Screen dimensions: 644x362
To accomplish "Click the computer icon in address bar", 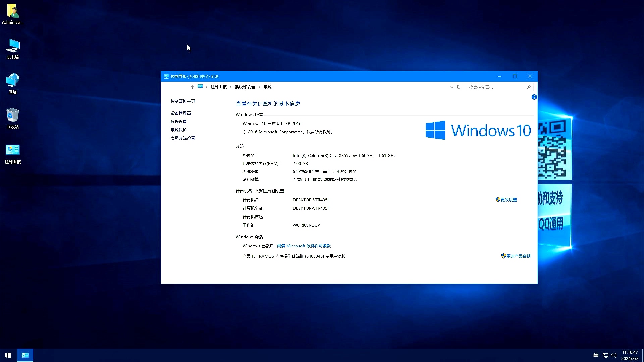I will coord(200,87).
